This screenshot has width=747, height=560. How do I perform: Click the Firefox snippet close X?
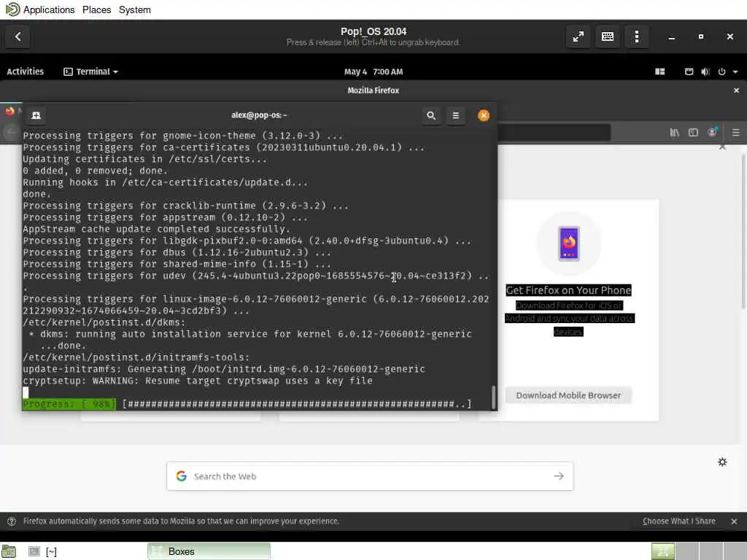pos(722,147)
